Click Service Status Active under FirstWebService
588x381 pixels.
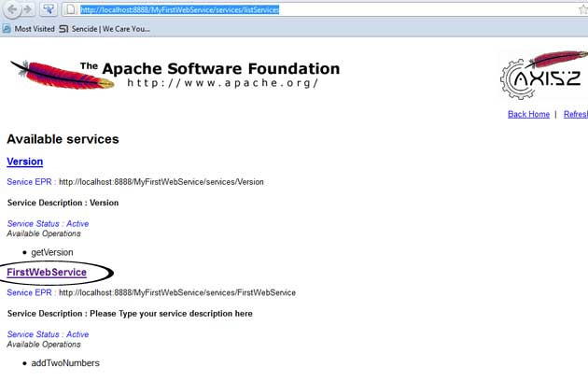[x=48, y=334]
